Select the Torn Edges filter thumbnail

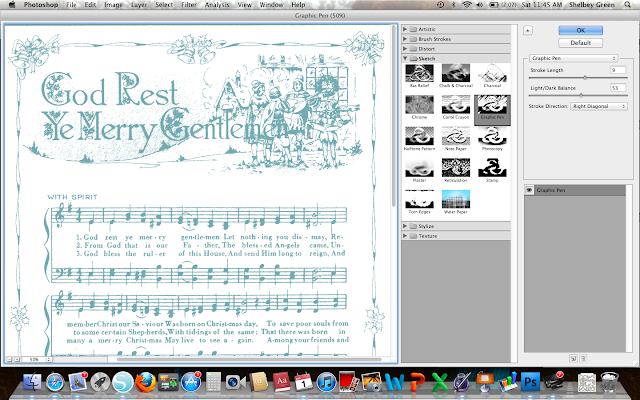tap(419, 202)
